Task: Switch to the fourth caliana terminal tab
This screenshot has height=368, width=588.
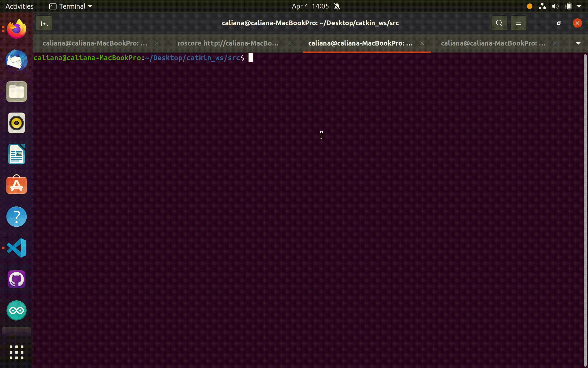Action: click(493, 43)
